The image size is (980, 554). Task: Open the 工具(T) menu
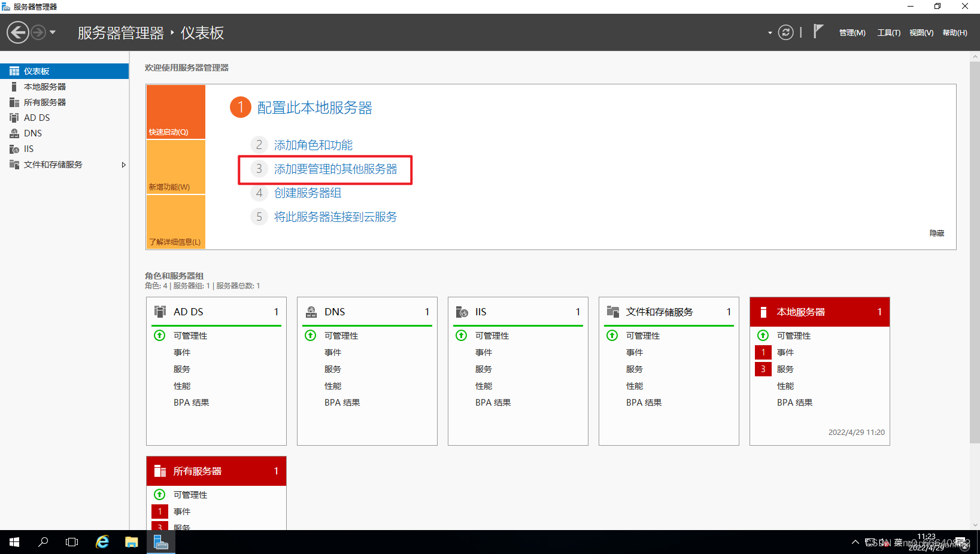click(888, 33)
